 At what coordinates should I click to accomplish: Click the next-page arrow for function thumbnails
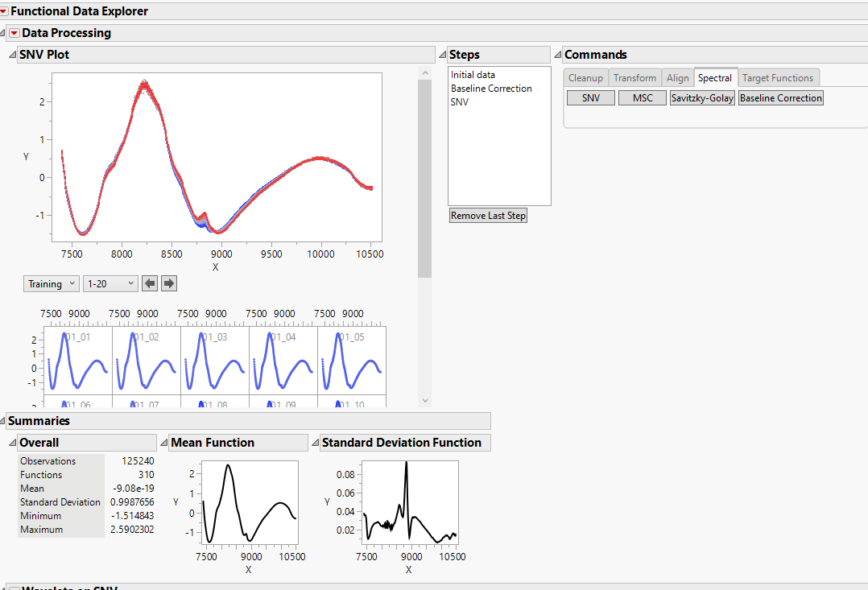pyautogui.click(x=168, y=283)
